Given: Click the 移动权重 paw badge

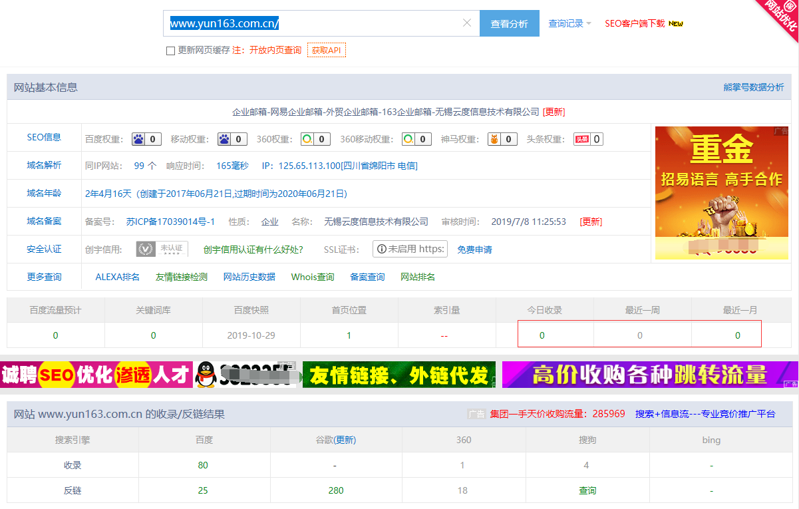Looking at the screenshot, I should coord(232,139).
